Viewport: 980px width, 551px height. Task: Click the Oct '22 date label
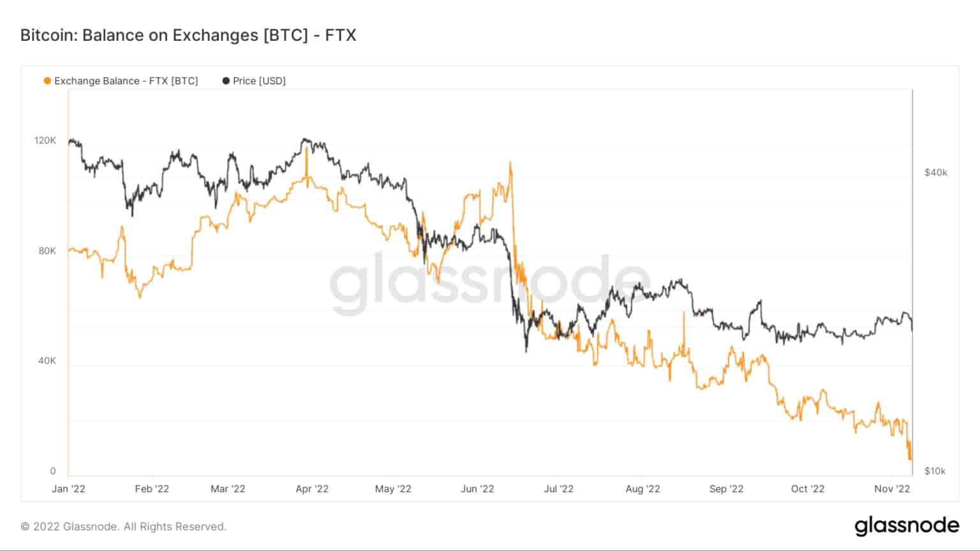tap(808, 489)
